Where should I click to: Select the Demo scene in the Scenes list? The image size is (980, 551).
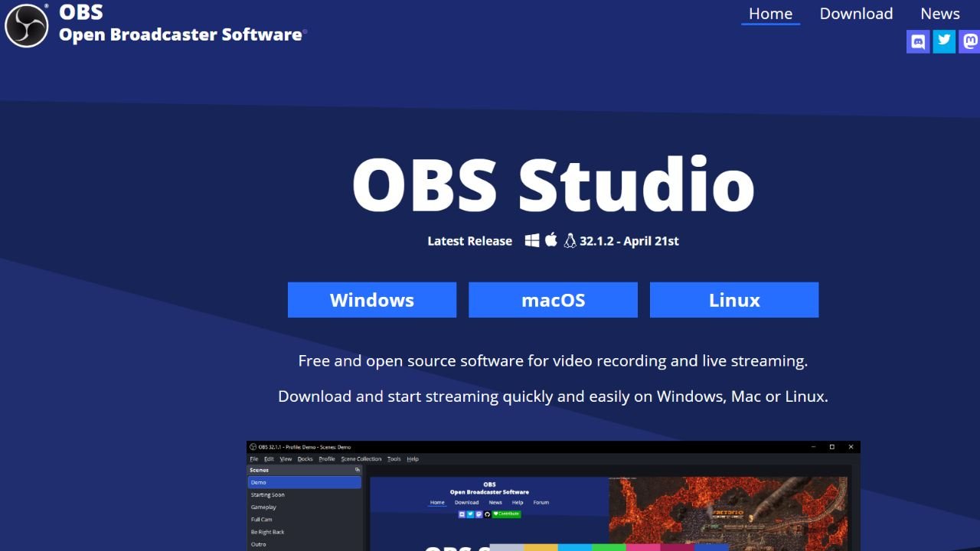(x=305, y=483)
